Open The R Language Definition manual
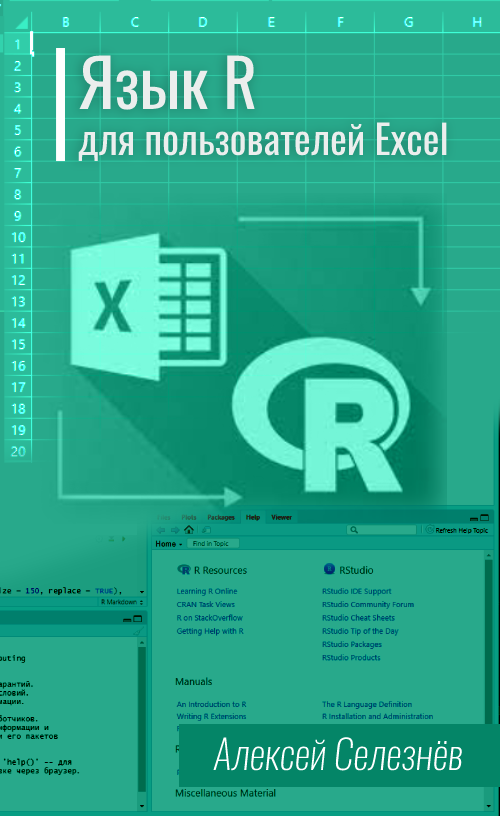 (x=367, y=704)
